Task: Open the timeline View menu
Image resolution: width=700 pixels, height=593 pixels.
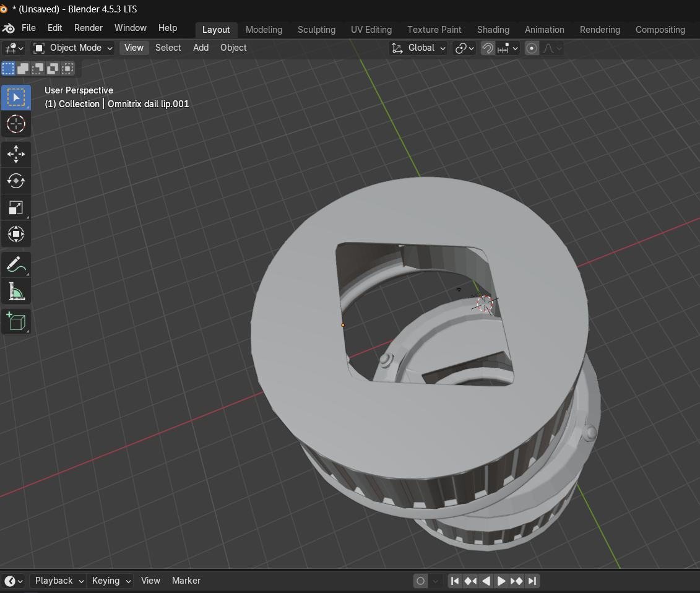Action: (x=150, y=581)
